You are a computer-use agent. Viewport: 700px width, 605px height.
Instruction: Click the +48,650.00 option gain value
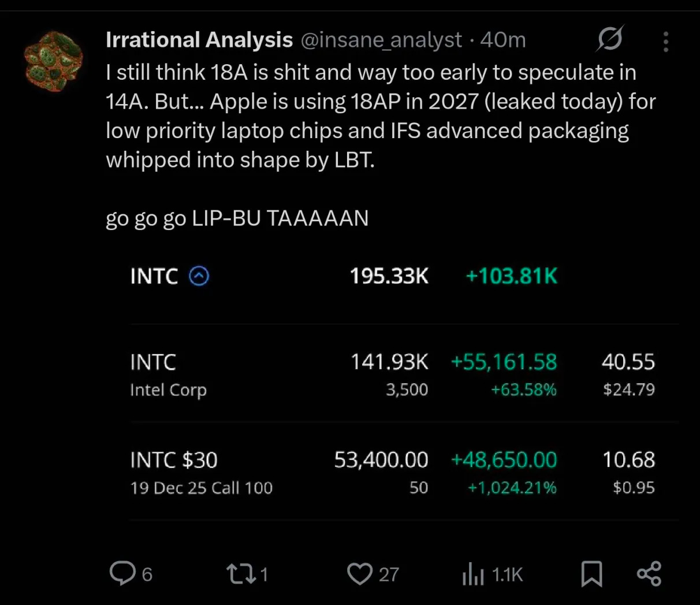pyautogui.click(x=504, y=460)
